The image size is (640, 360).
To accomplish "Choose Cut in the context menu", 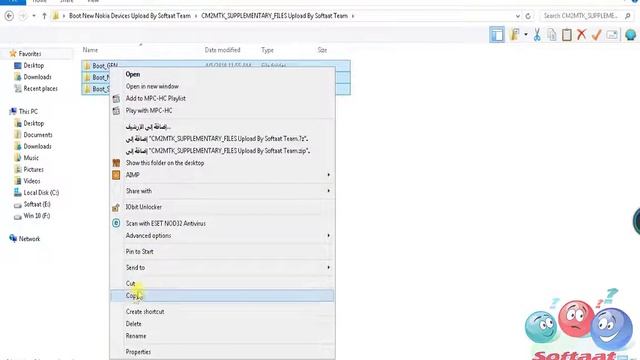I will (222, 283).
